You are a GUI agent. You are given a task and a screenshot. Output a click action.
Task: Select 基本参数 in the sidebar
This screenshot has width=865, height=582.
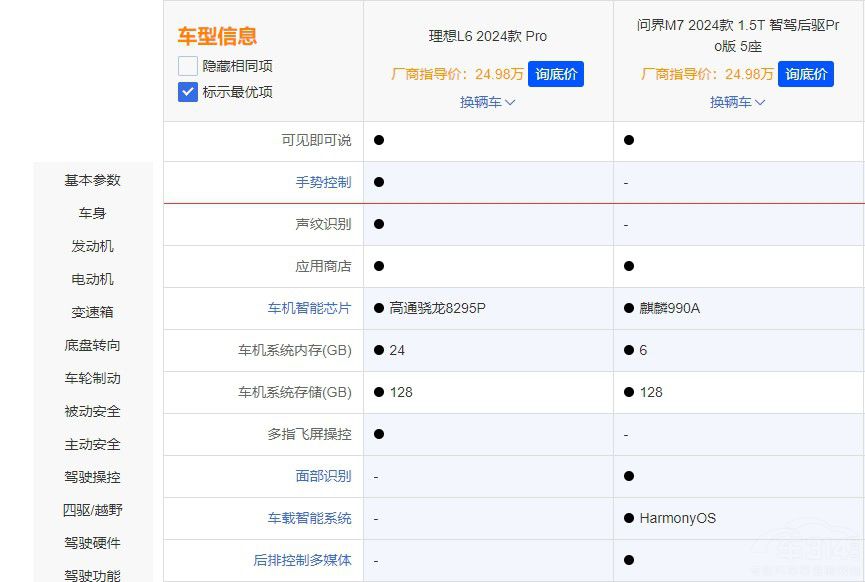[x=93, y=180]
